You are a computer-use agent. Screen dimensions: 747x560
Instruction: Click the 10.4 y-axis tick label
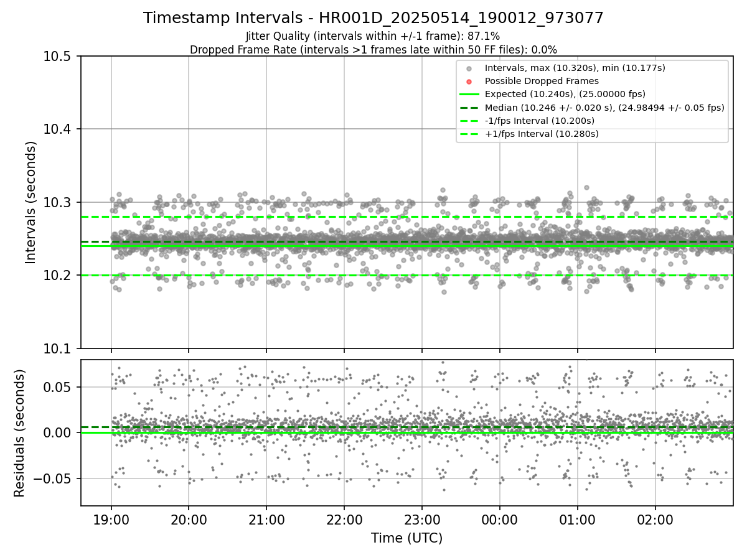pyautogui.click(x=57, y=129)
